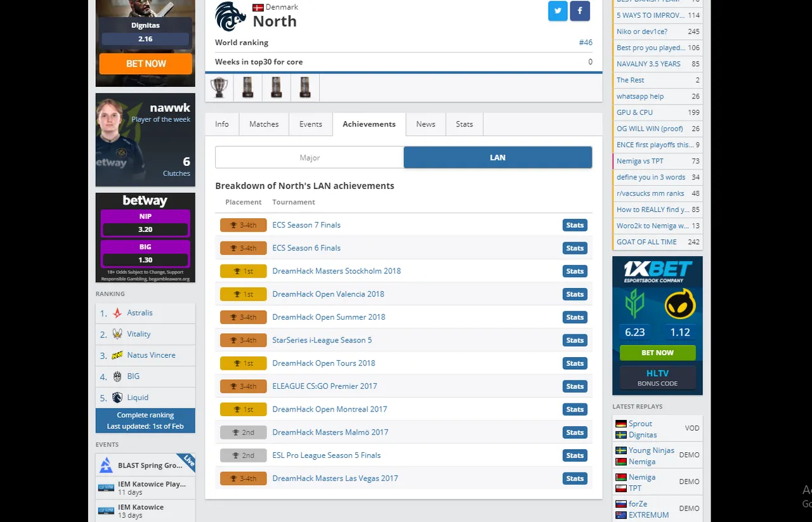Open forZe vs EXTREMUM demo replay
The width and height of the screenshot is (812, 522).
click(658, 509)
